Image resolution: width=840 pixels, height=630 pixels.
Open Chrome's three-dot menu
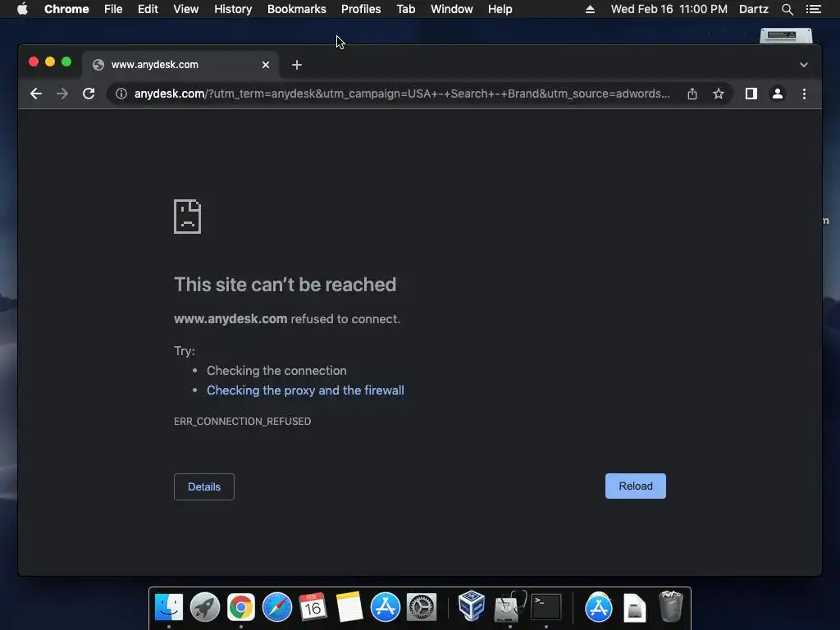804,94
